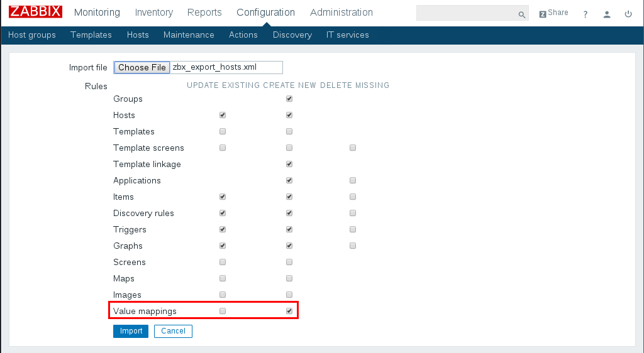Viewport: 644px width, 353px height.
Task: Click the Import file label
Action: click(x=88, y=68)
